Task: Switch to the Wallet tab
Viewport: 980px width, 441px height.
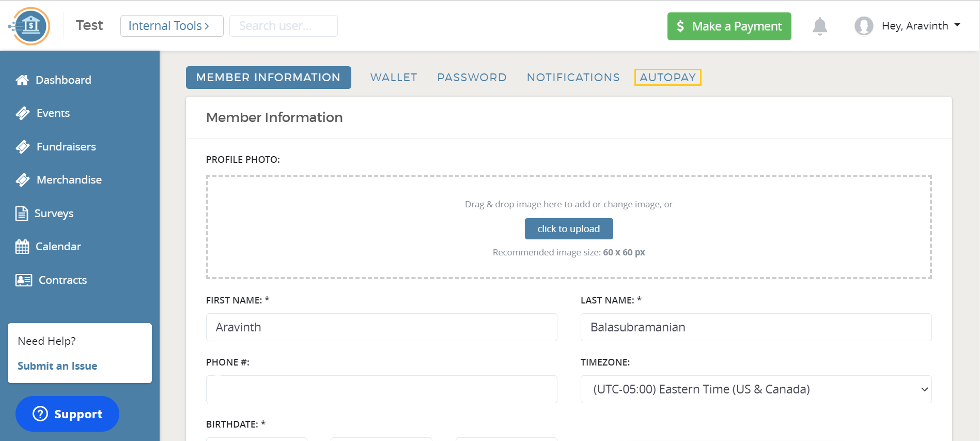Action: tap(394, 78)
